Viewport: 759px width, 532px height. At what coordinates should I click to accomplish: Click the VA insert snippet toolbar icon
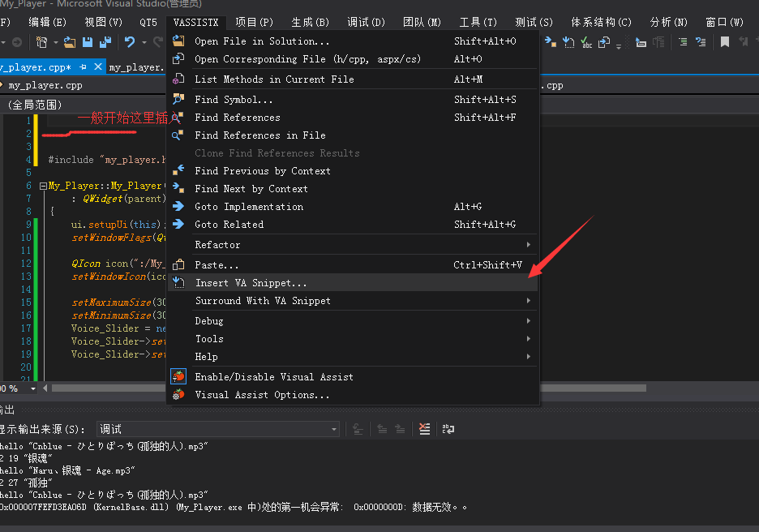568,43
